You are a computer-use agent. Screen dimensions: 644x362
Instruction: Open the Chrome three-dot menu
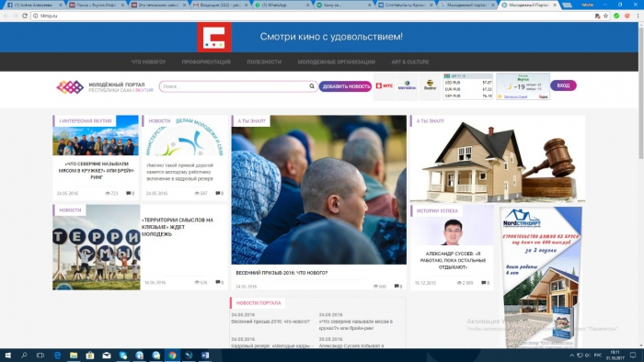638,16
